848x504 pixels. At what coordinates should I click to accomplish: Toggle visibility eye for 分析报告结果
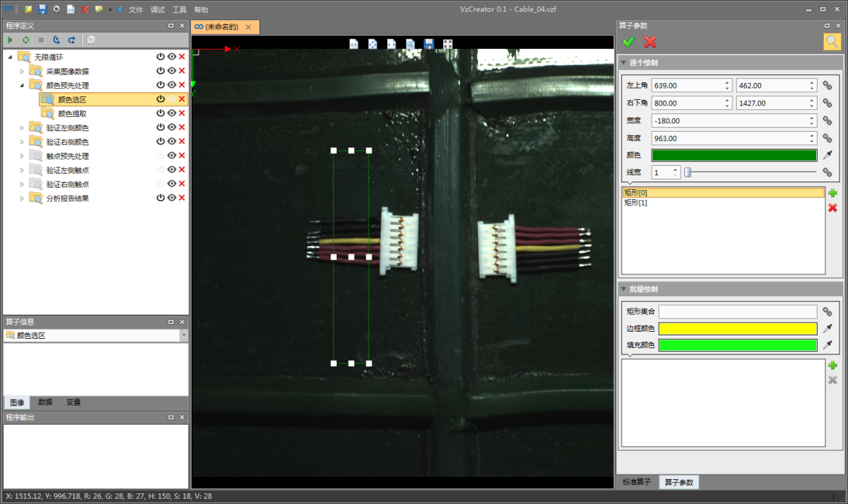[171, 198]
